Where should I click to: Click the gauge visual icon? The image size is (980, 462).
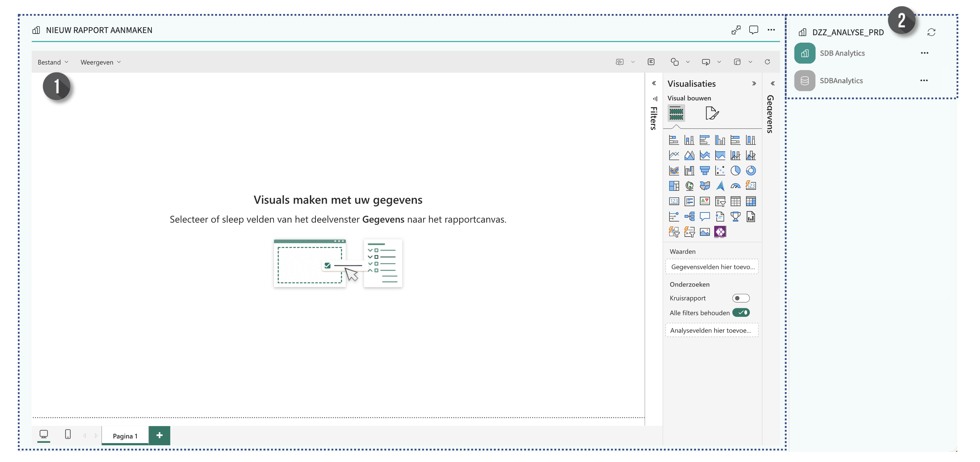pyautogui.click(x=735, y=186)
